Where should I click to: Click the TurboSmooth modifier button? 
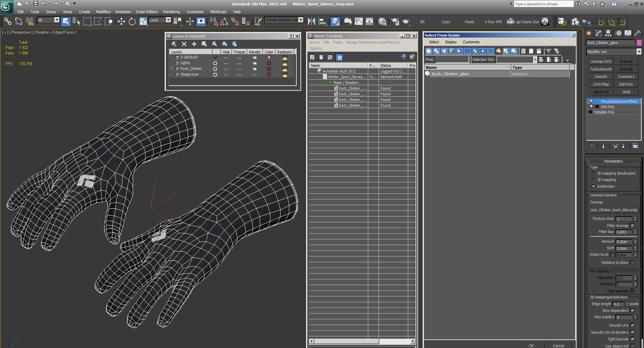click(x=601, y=69)
